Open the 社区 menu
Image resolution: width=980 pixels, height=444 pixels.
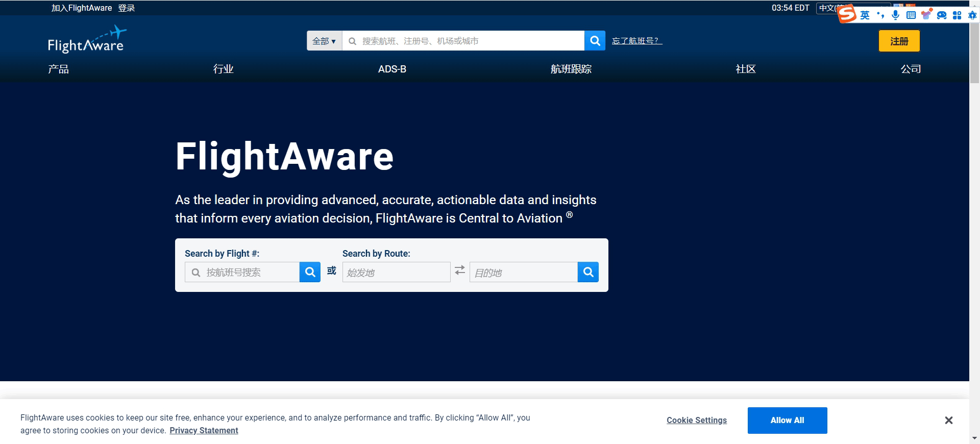[745, 69]
